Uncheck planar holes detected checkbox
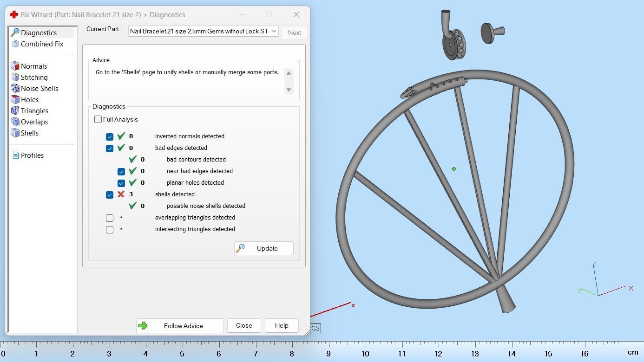The image size is (644, 362). click(x=121, y=183)
